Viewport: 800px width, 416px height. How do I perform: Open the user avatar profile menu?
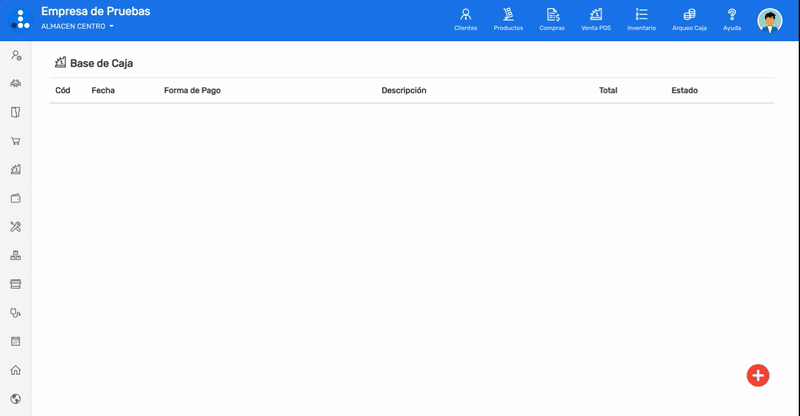click(x=770, y=21)
